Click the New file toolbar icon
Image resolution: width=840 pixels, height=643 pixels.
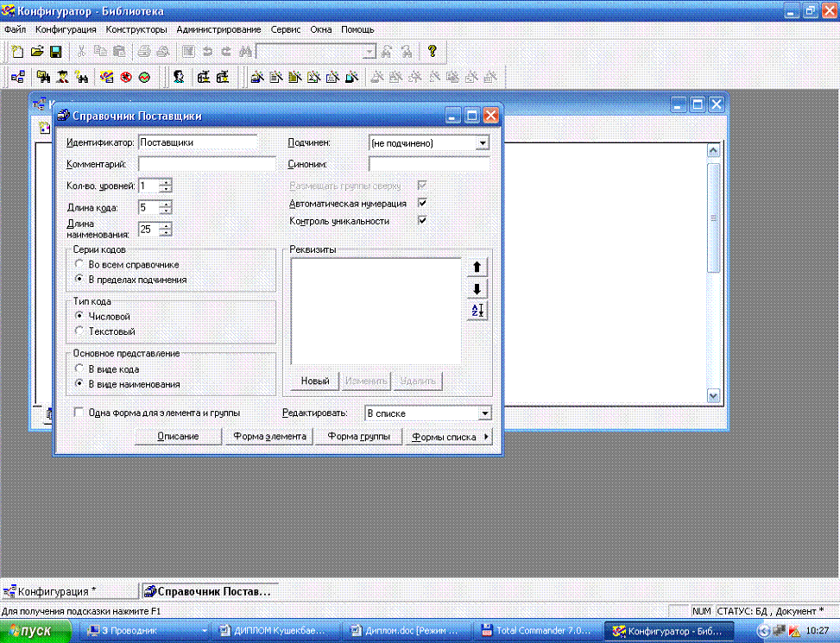(x=18, y=52)
